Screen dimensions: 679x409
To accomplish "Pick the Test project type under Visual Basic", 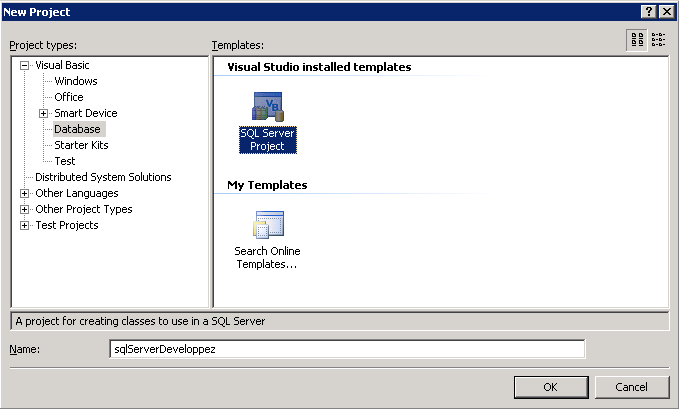I will pos(65,161).
